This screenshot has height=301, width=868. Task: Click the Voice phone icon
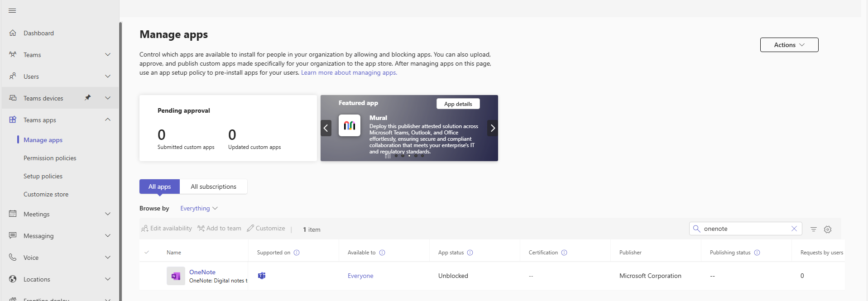coord(13,258)
